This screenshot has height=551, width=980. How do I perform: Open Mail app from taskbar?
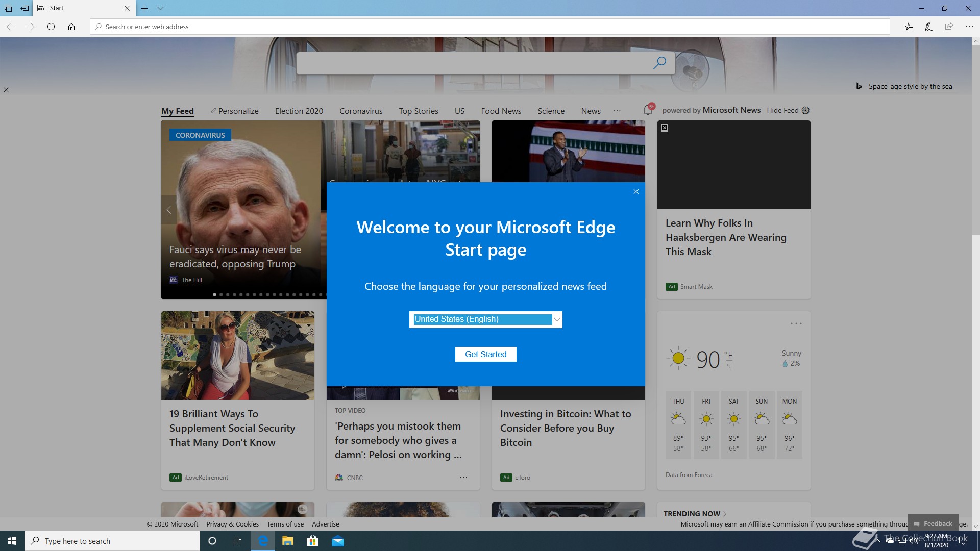click(x=338, y=541)
